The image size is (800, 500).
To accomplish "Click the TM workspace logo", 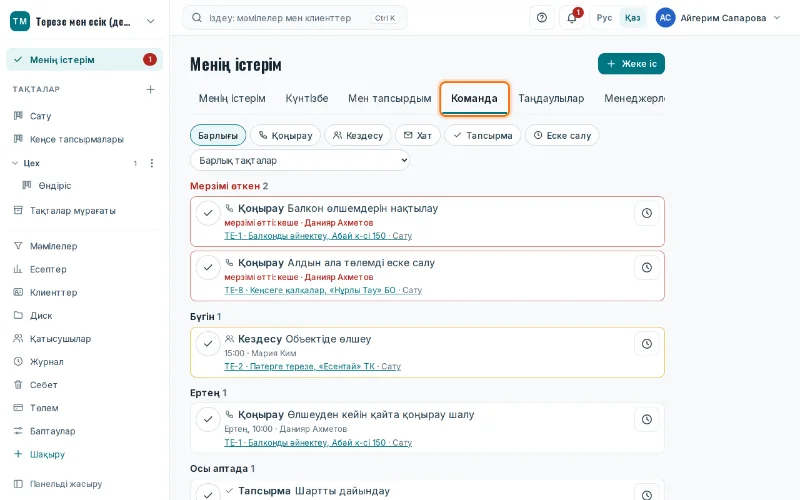I will [20, 21].
